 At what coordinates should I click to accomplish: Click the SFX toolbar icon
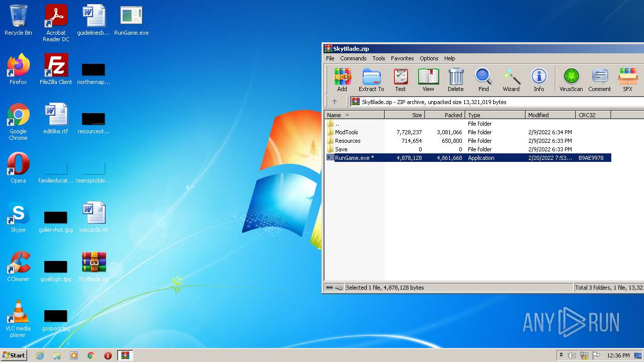pos(628,79)
